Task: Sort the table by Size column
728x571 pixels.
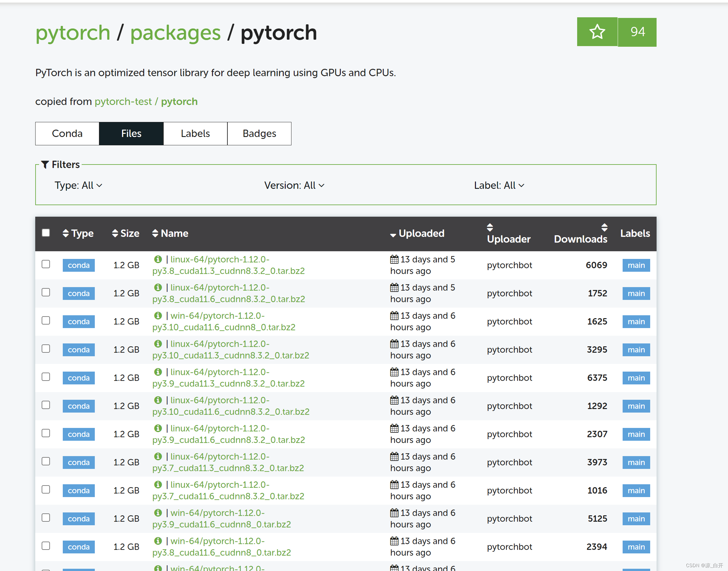Action: coord(126,233)
